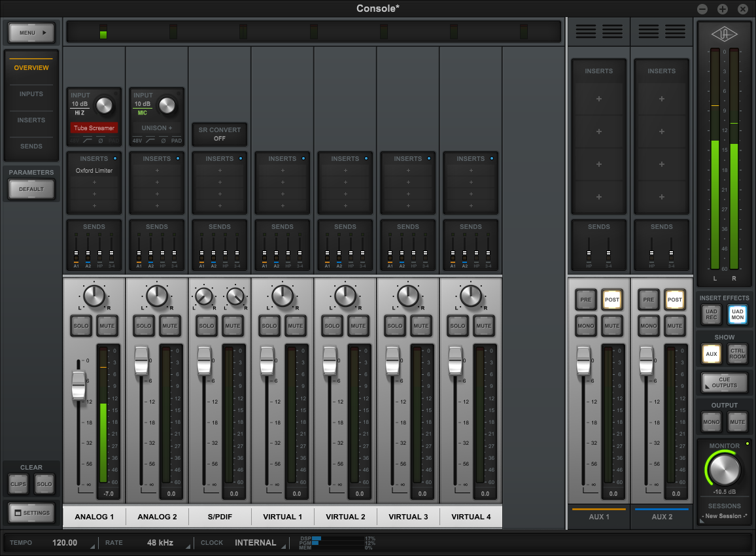Click the MONITOR level knob
The height and width of the screenshot is (556, 756).
[x=724, y=470]
